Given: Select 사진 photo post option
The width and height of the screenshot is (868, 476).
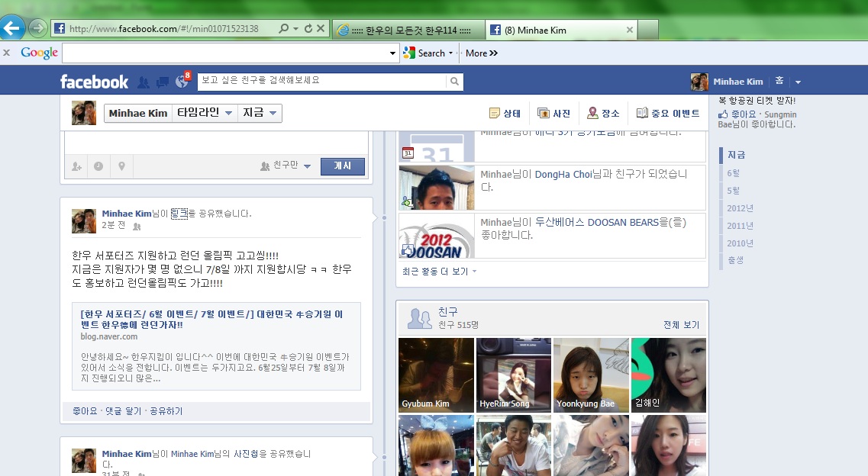Looking at the screenshot, I should [x=553, y=114].
